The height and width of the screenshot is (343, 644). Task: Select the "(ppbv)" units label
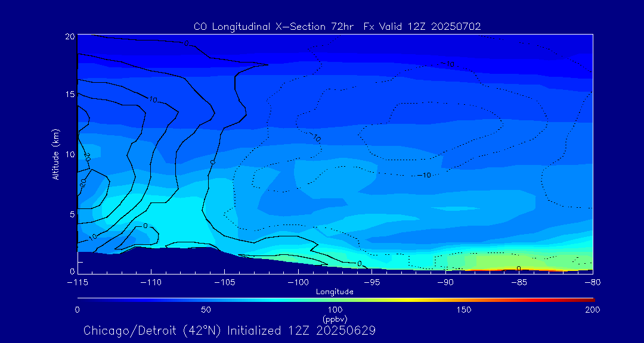coord(335,319)
